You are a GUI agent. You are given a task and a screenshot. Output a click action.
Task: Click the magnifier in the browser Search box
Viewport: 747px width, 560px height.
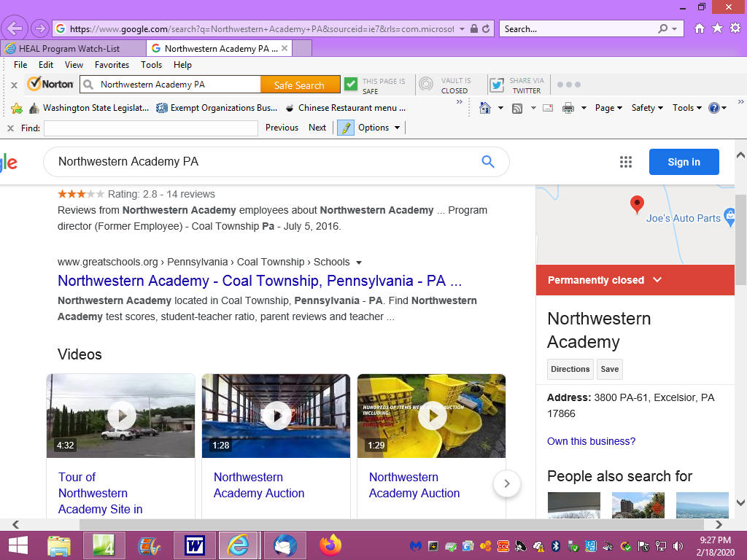[x=662, y=28]
